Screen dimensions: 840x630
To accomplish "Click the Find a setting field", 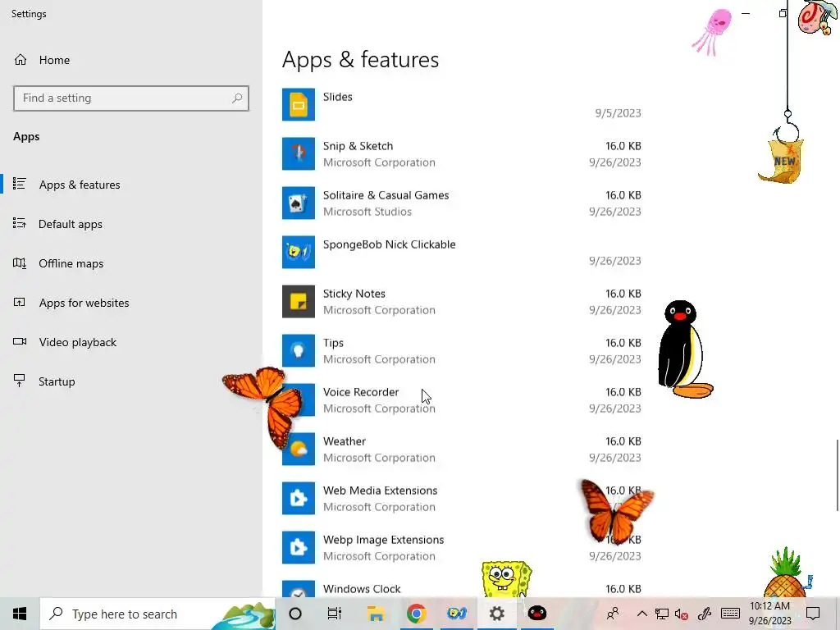I will point(131,98).
